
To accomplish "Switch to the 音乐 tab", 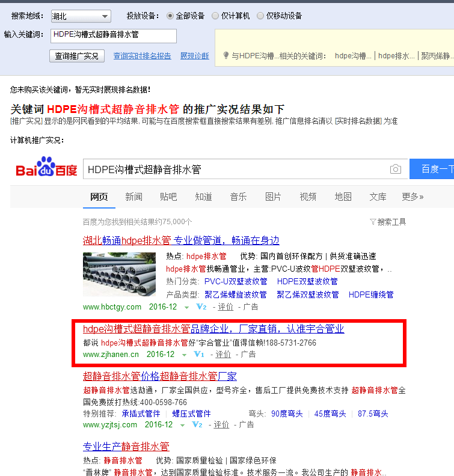I will tap(238, 197).
